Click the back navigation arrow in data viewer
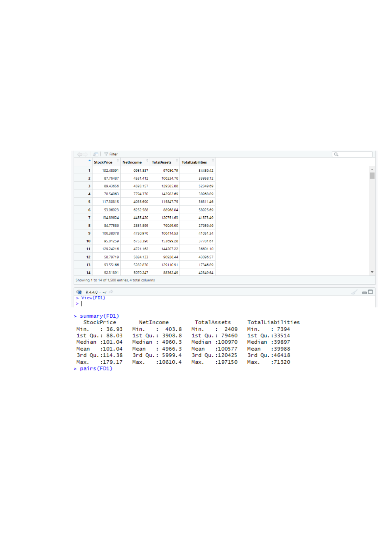This screenshot has width=392, height=554. tap(79, 154)
